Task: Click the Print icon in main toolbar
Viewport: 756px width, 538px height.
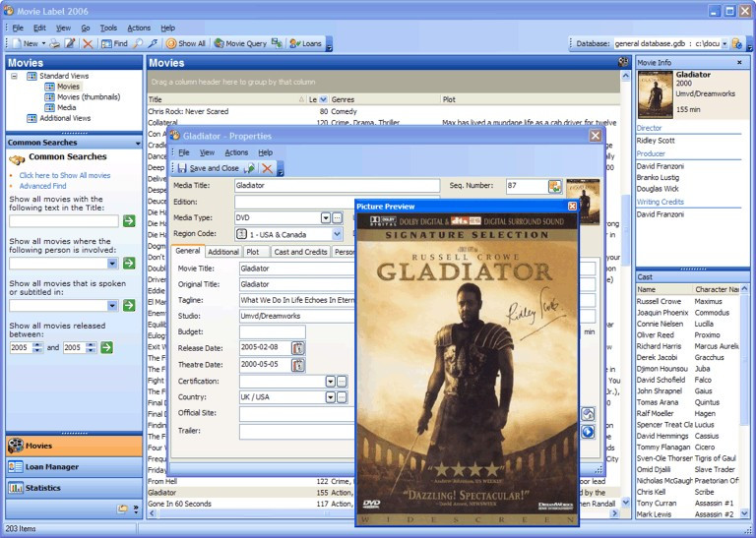Action: click(x=55, y=43)
